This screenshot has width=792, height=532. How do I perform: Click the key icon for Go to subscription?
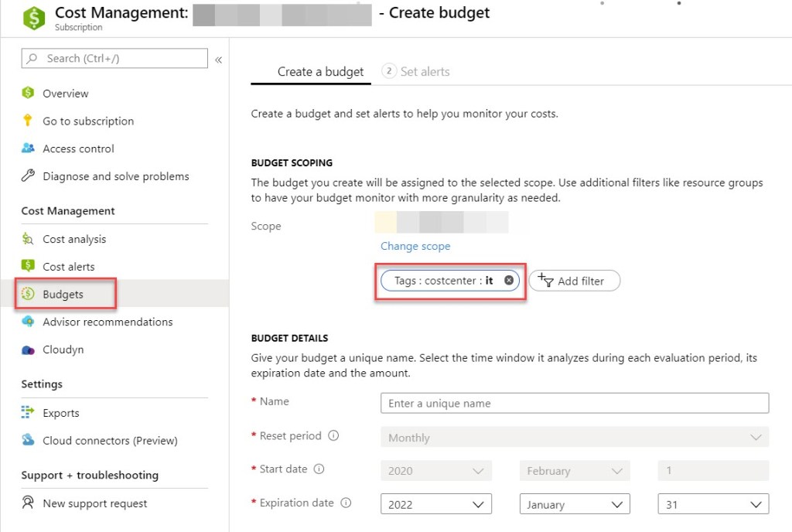tap(29, 121)
